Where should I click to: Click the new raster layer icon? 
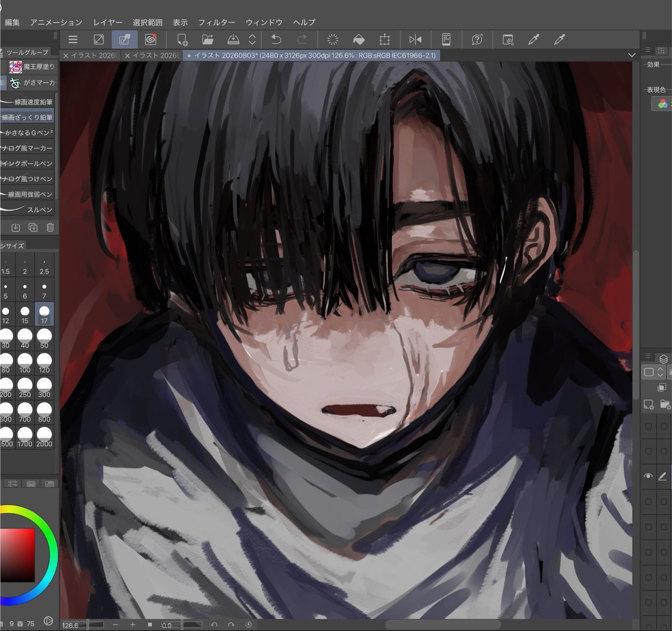click(648, 404)
